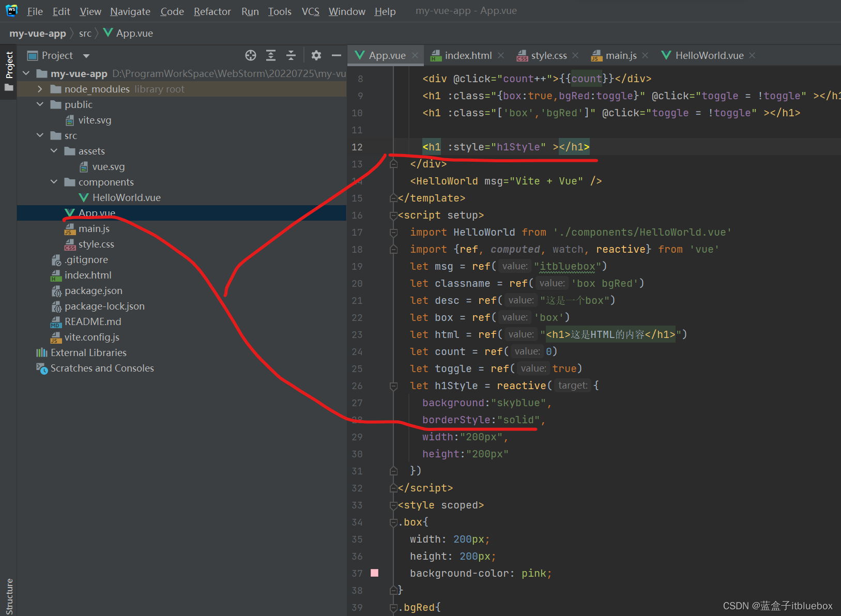The height and width of the screenshot is (616, 841).
Task: Click the HelloWorld import path on line 17
Action: (643, 232)
